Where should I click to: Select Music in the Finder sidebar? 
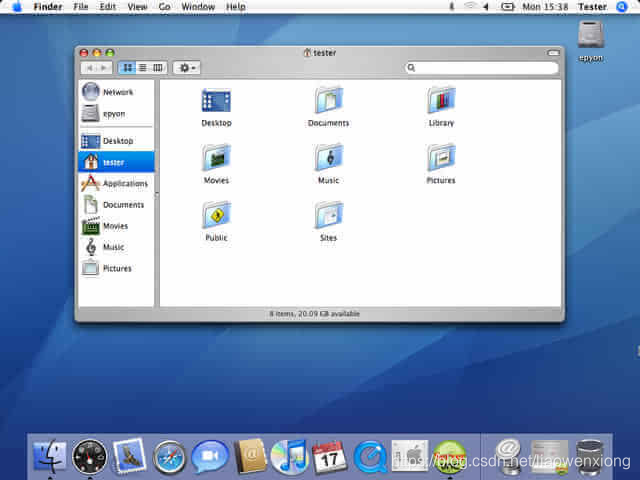click(x=116, y=247)
